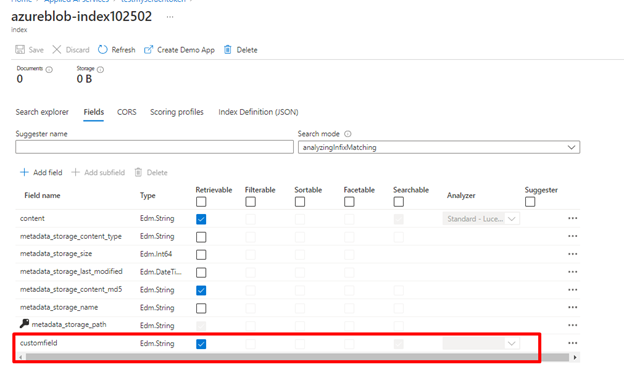Check Retrievable for metadata_storage_content_type

[x=201, y=237]
